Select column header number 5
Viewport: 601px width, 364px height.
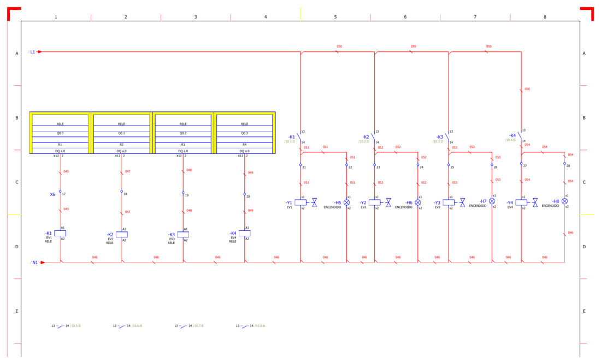(x=335, y=17)
